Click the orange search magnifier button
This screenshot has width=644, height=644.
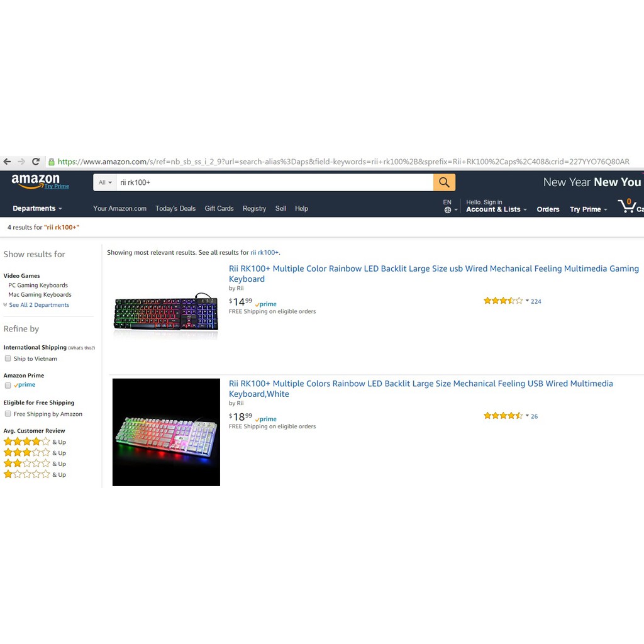click(x=444, y=182)
